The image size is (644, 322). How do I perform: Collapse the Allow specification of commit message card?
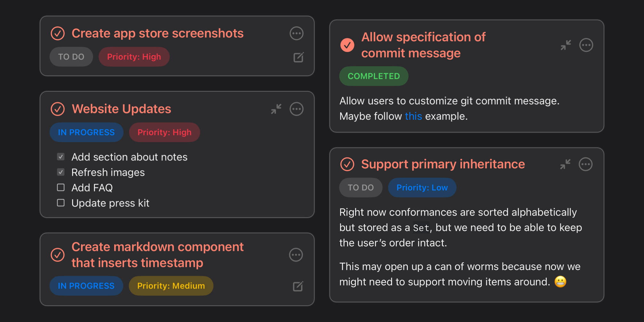pos(566,45)
